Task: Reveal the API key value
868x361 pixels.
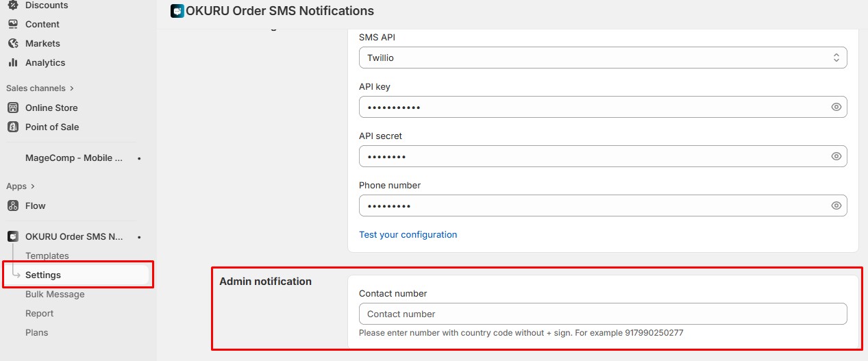Action: 836,107
